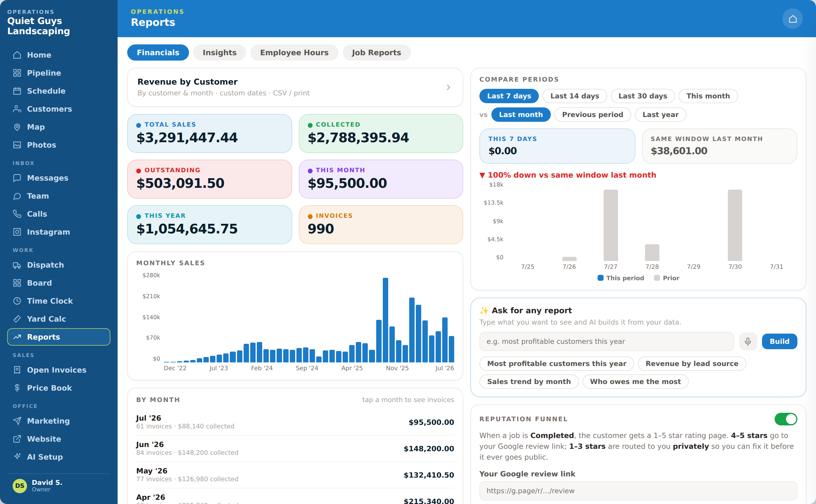The height and width of the screenshot is (504, 816).
Task: Open the Open Invoices receipt icon
Action: [17, 370]
